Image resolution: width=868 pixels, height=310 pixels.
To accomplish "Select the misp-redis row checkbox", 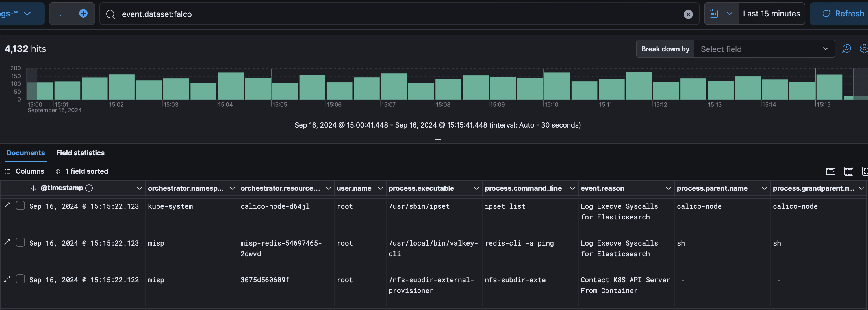I will pyautogui.click(x=20, y=242).
